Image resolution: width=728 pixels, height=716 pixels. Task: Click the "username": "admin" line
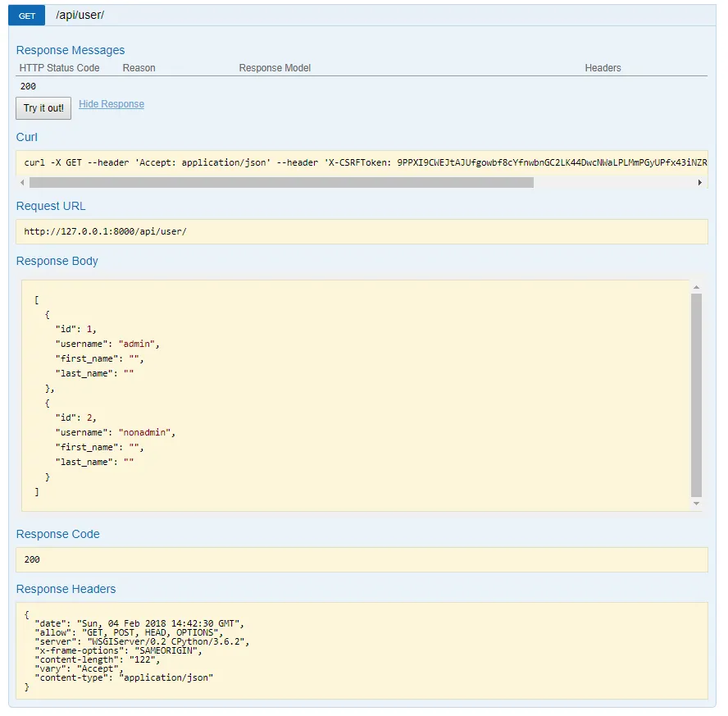pos(107,344)
